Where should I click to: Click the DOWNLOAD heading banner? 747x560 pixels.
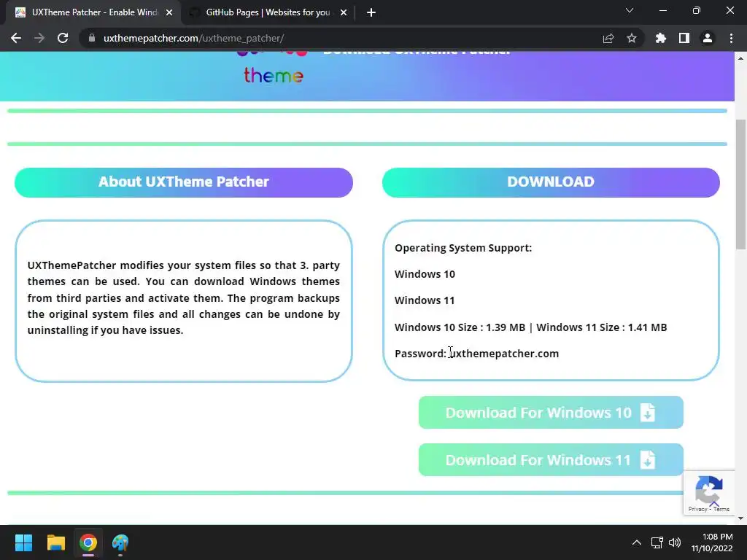pos(551,182)
